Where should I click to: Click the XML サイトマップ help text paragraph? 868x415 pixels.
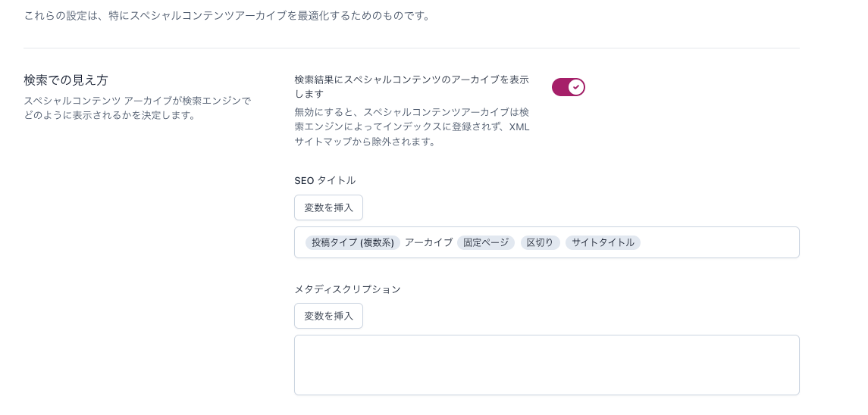point(412,126)
